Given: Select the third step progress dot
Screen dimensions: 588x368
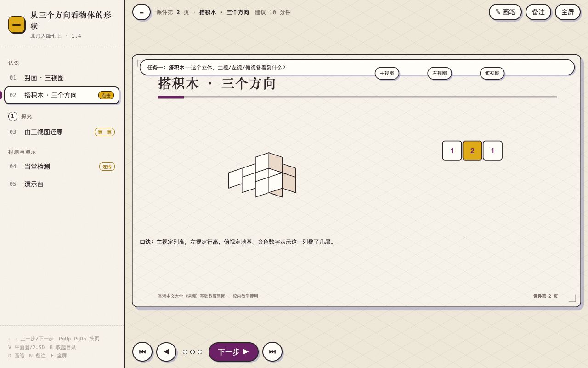Looking at the screenshot, I should click(200, 352).
